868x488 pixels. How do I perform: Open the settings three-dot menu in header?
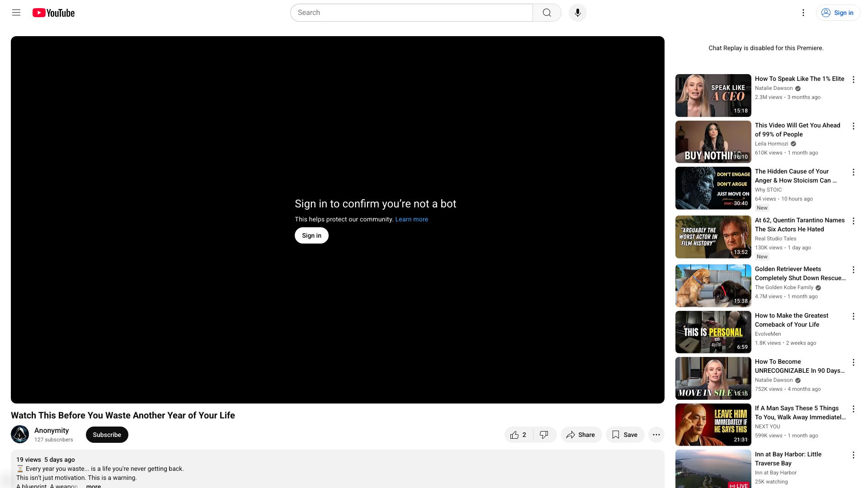(x=803, y=13)
